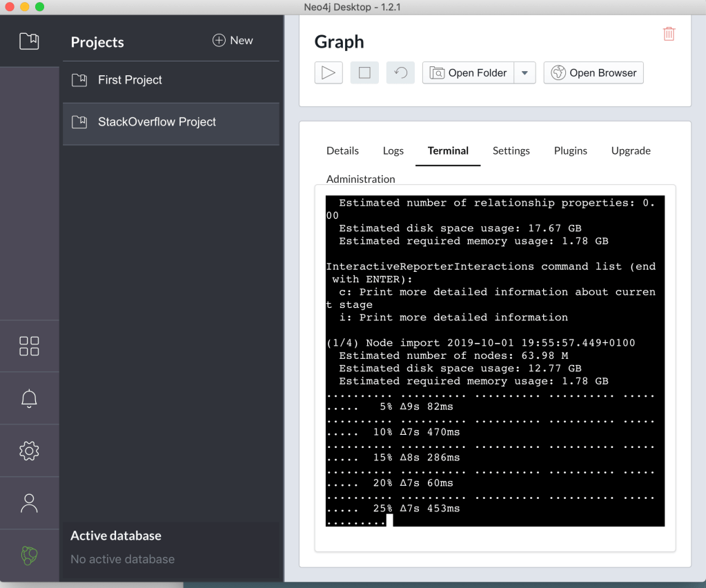Click inside the terminal output area
Viewport: 706px width, 588px height.
click(494, 359)
